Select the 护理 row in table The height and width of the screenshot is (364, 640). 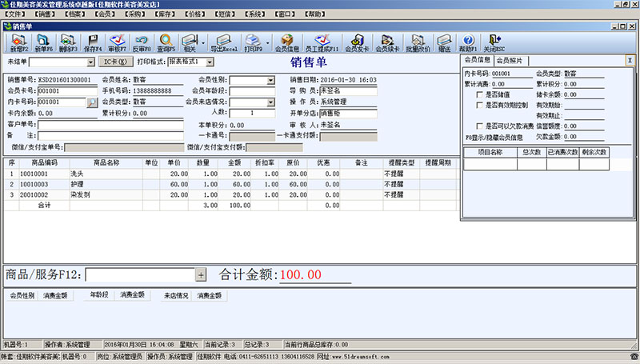pyautogui.click(x=230, y=185)
